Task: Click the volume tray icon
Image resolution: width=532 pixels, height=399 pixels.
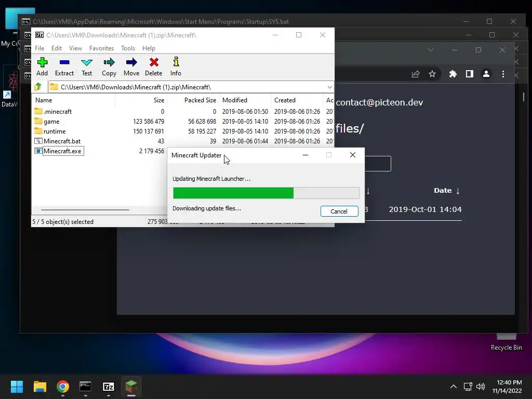Action: (x=481, y=387)
